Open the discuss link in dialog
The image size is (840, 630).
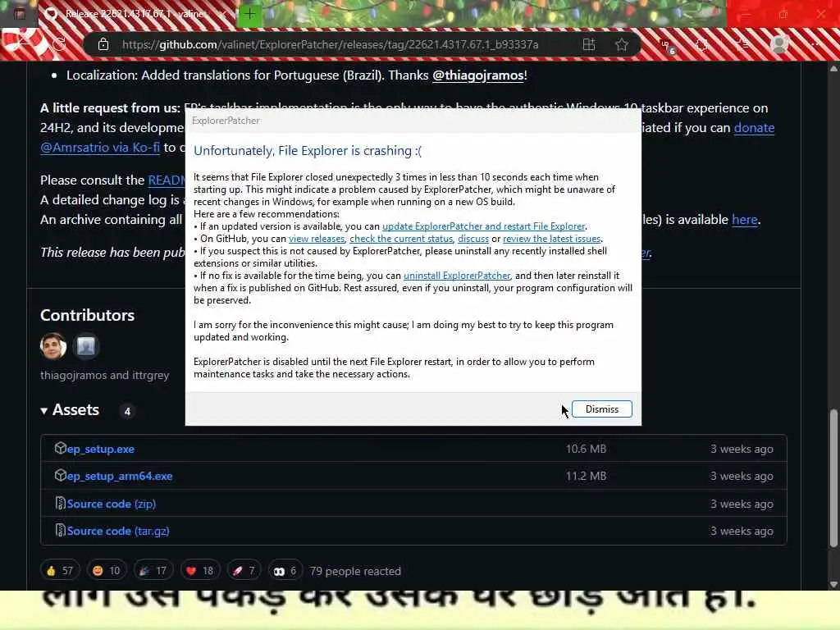tap(473, 239)
